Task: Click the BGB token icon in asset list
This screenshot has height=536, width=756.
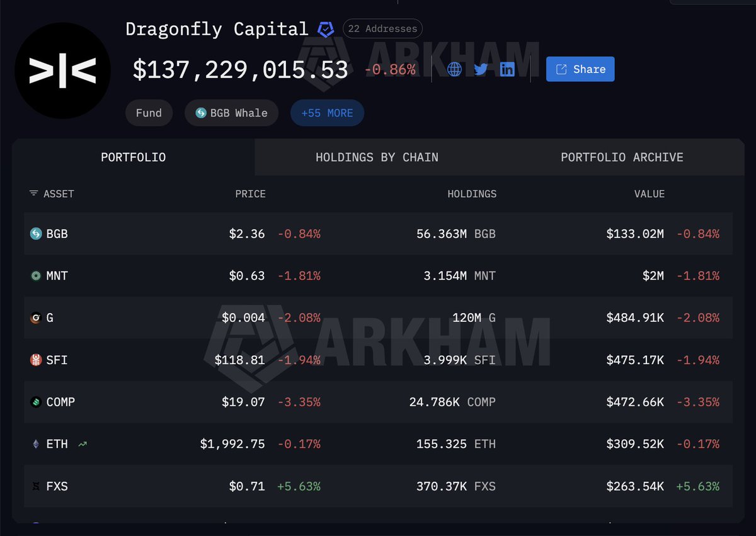Action: tap(37, 234)
